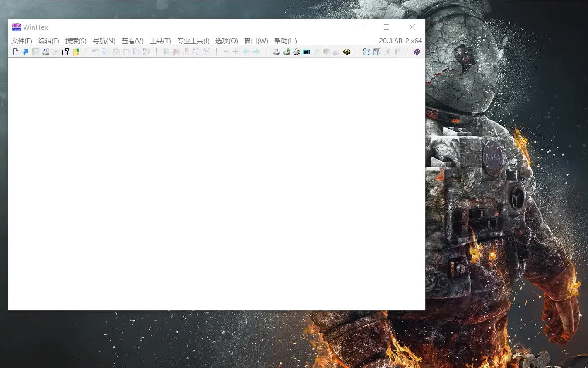Open the 查看(V) menu

pyautogui.click(x=133, y=41)
